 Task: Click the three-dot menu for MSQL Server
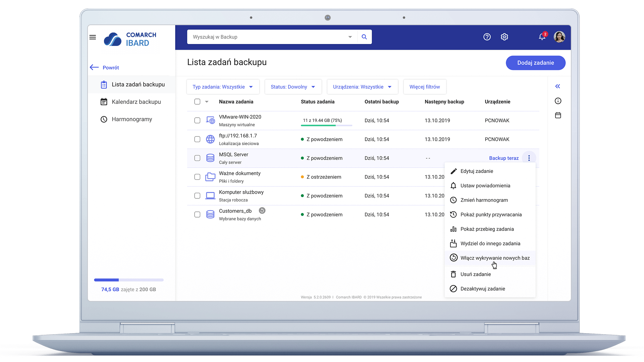pyautogui.click(x=529, y=158)
